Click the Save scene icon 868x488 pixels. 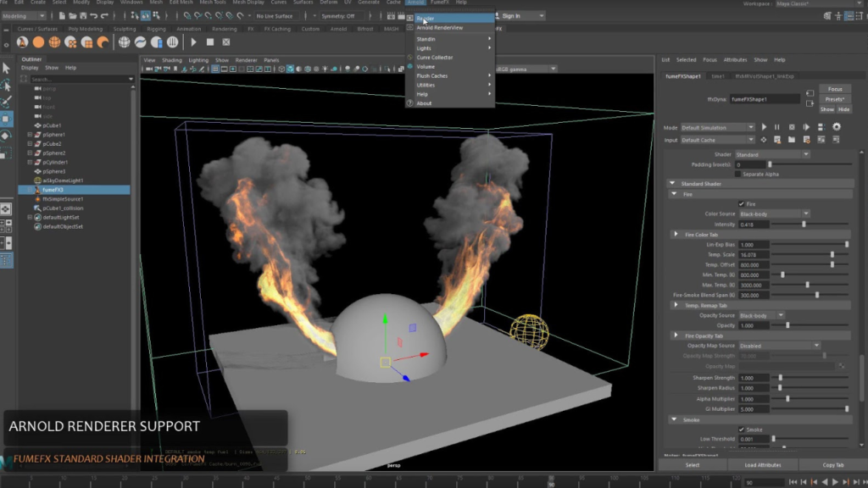tap(82, 15)
